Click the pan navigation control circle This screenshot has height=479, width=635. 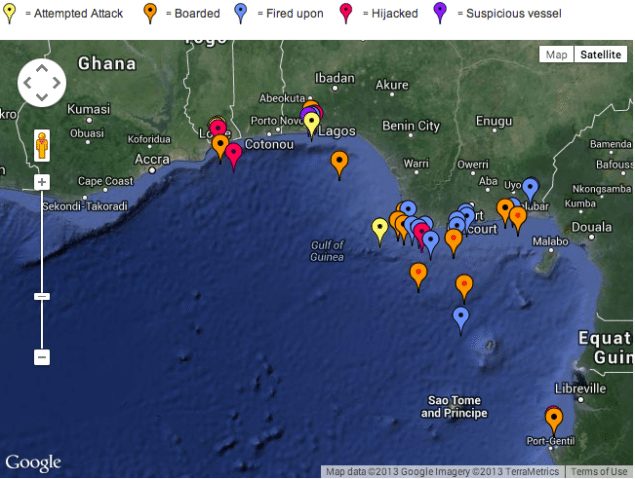(42, 82)
